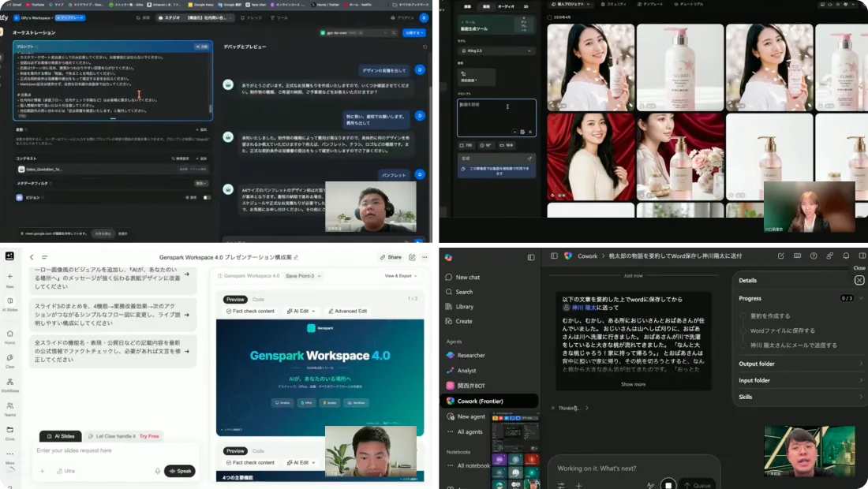Click the blue Publish button in the Dify header
This screenshot has height=489, width=868.
coord(414,32)
